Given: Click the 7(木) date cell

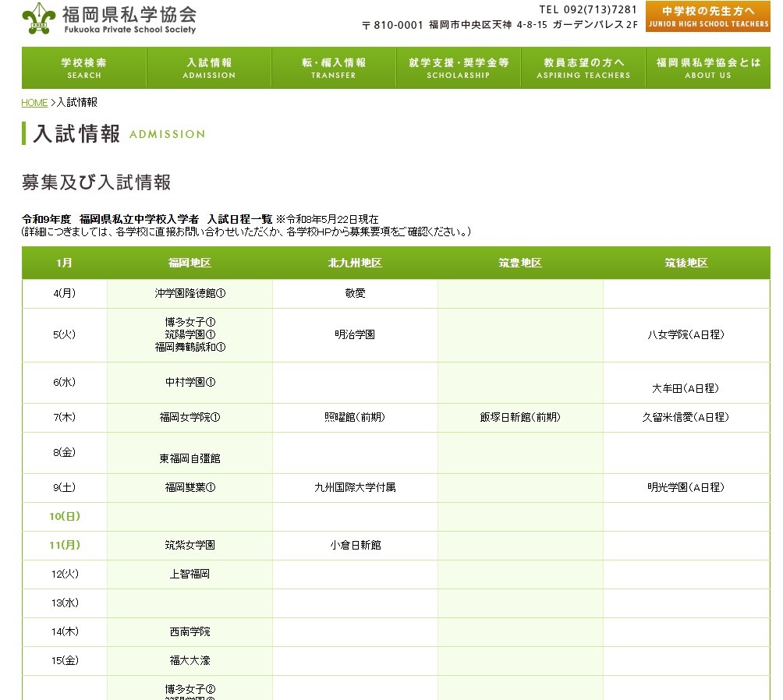Looking at the screenshot, I should pos(65,417).
